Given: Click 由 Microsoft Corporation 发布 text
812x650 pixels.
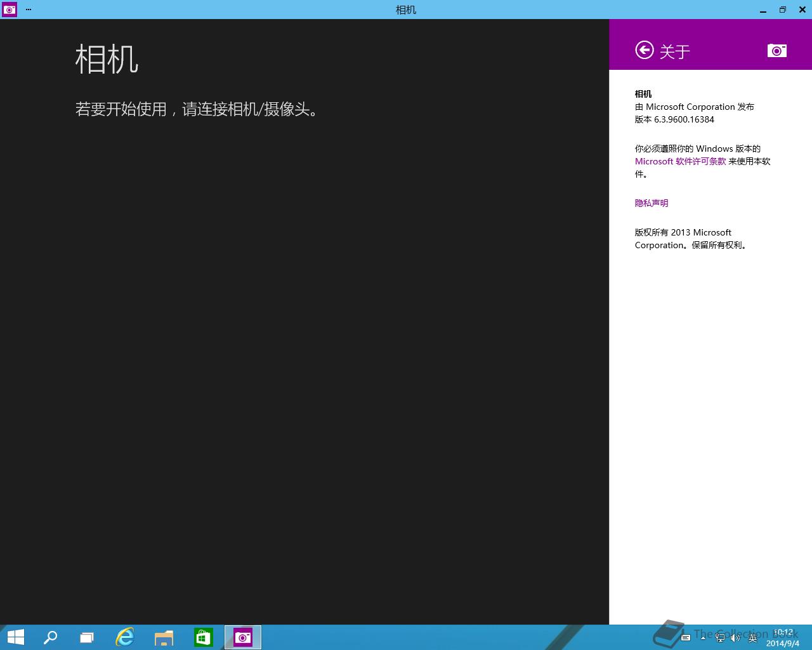Looking at the screenshot, I should point(695,107).
